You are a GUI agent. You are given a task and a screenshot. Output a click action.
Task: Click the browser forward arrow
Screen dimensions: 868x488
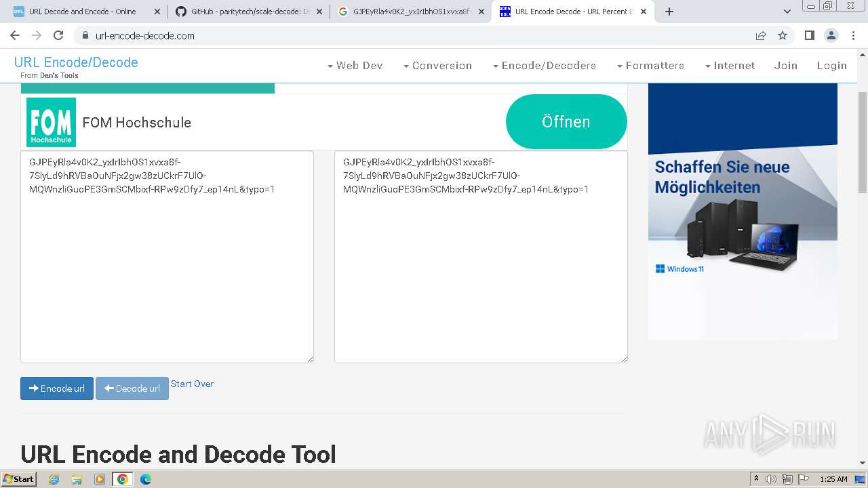click(37, 35)
